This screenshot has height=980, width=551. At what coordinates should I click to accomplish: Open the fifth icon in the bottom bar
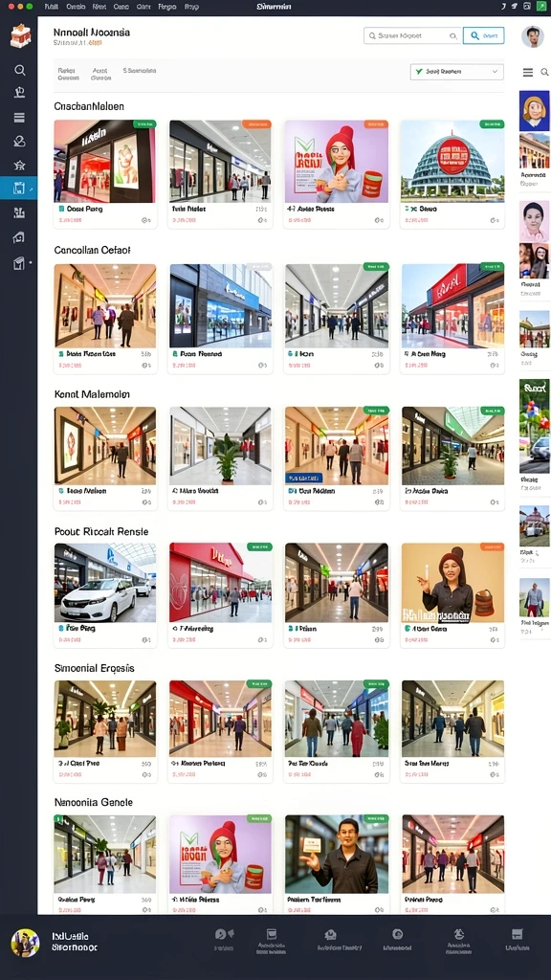coord(458,934)
